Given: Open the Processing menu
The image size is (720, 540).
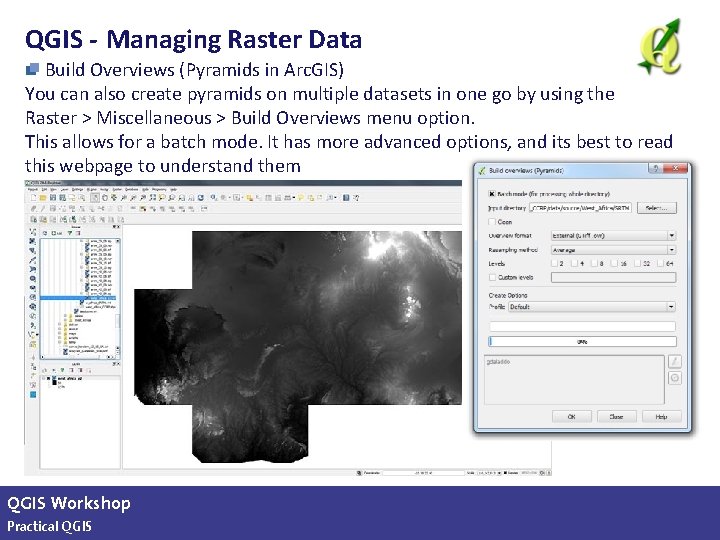Looking at the screenshot, I should [x=159, y=189].
